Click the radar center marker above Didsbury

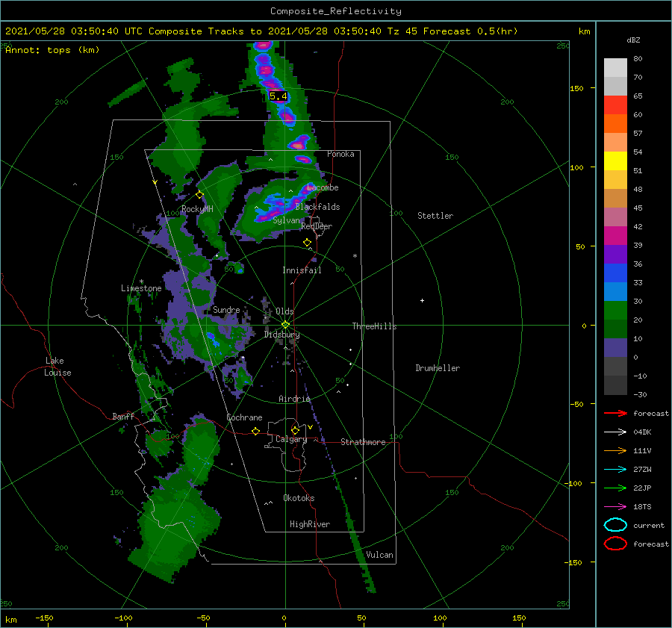pos(285,325)
